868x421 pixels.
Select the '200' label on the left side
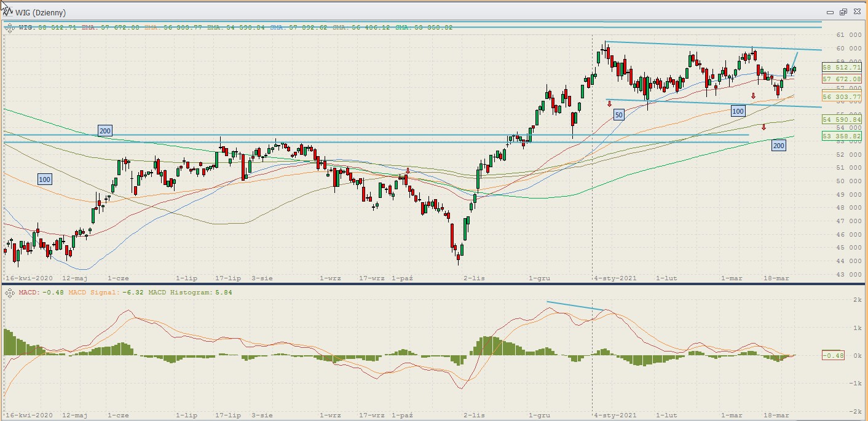(x=105, y=131)
